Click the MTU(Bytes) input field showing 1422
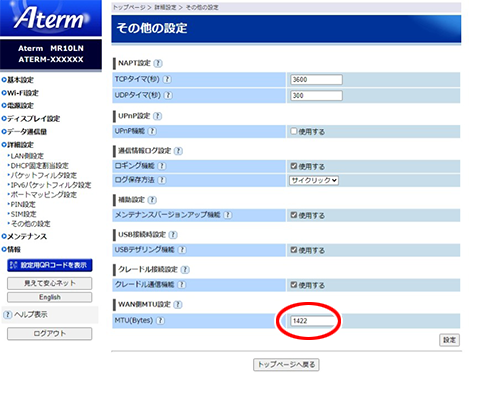This screenshot has width=500, height=393. coord(312,321)
